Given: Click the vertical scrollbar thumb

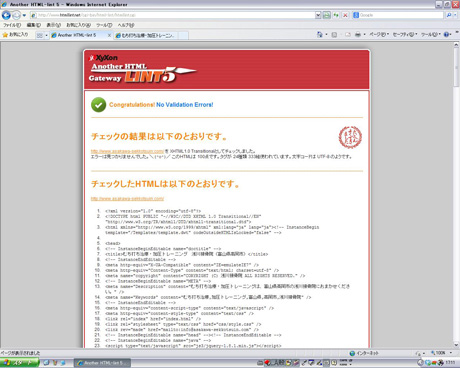Looking at the screenshot, I should (456, 67).
